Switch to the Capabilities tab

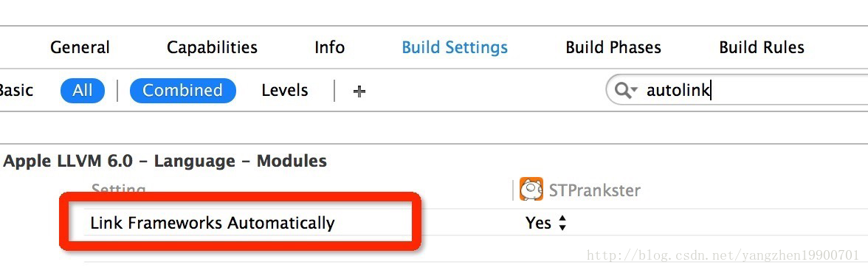click(x=212, y=47)
